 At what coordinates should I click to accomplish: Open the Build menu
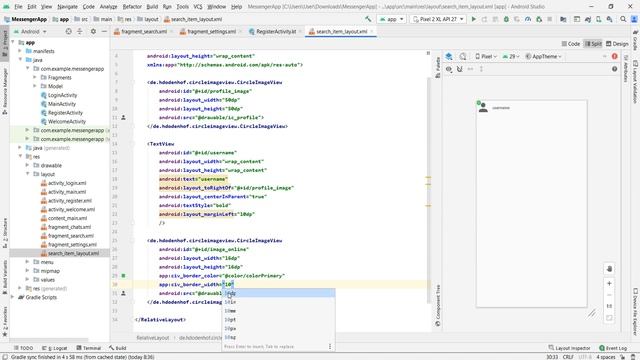[152, 7]
